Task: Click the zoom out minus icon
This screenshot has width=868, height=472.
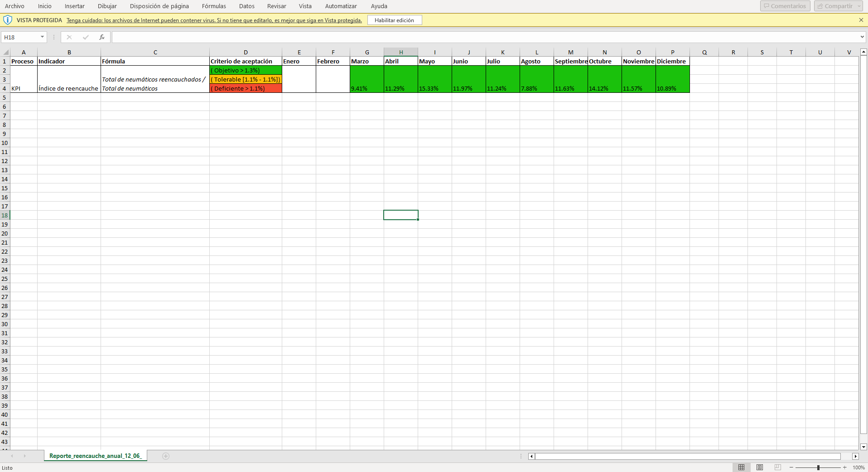Action: coord(791,467)
